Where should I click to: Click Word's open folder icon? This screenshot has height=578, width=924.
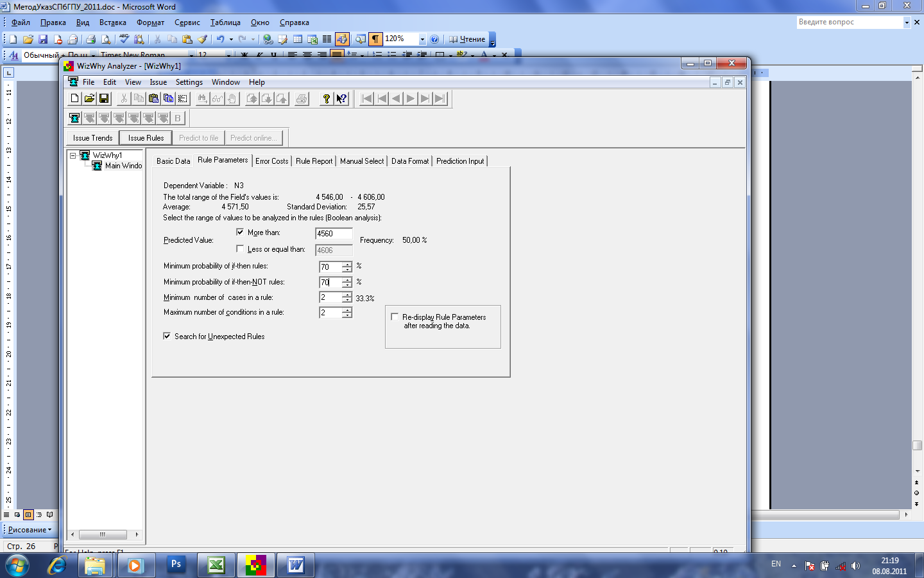pos(28,39)
